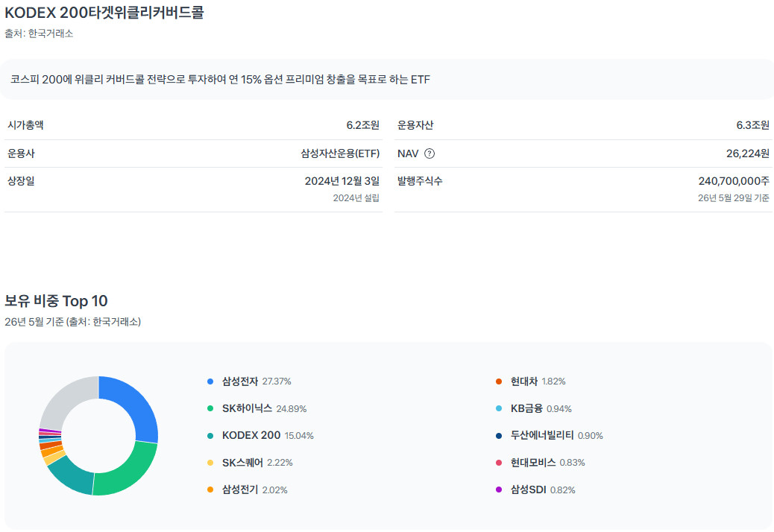Screen dimensions: 774x532
Task: Click the 삼성SDI holding name
Action: 528,490
